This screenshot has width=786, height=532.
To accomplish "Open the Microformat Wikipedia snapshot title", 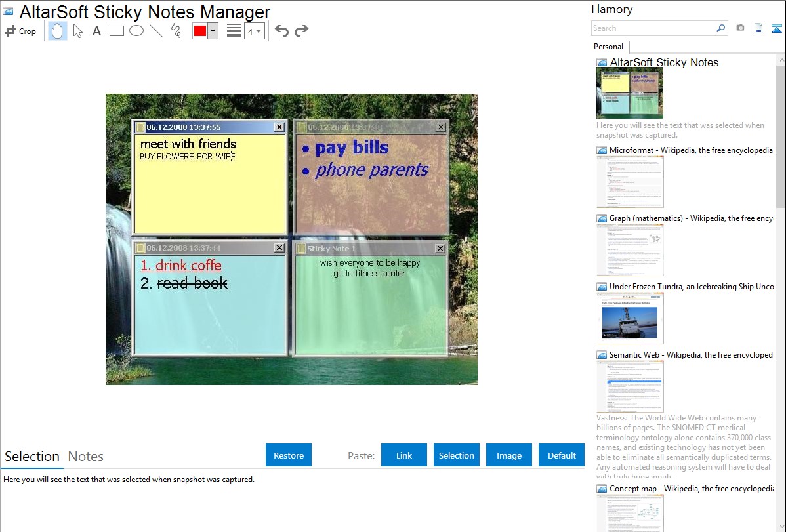I will [691, 150].
